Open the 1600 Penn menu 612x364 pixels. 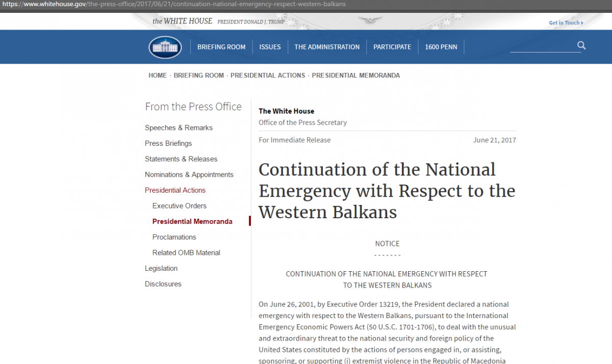441,47
